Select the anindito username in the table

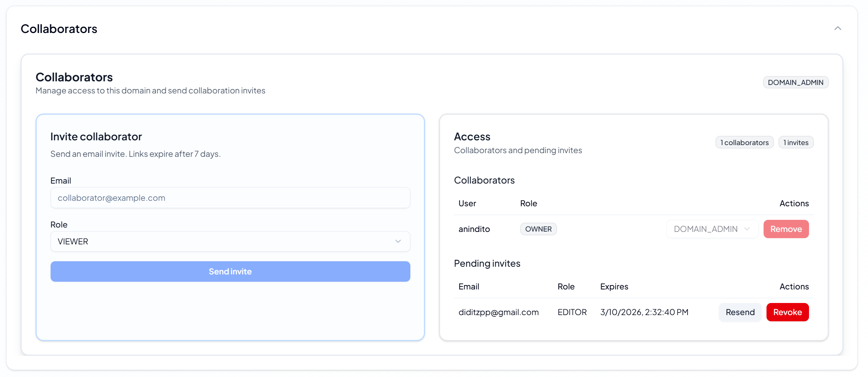point(474,229)
